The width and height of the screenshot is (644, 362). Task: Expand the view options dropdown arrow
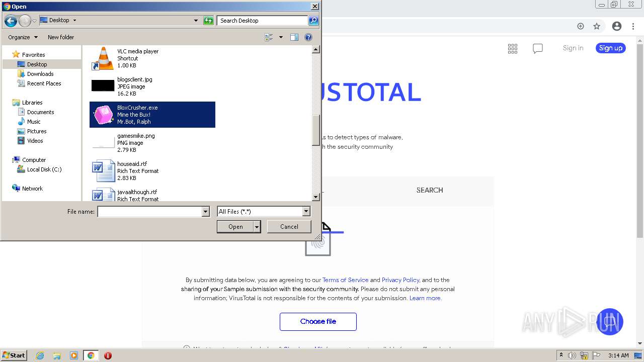(281, 37)
